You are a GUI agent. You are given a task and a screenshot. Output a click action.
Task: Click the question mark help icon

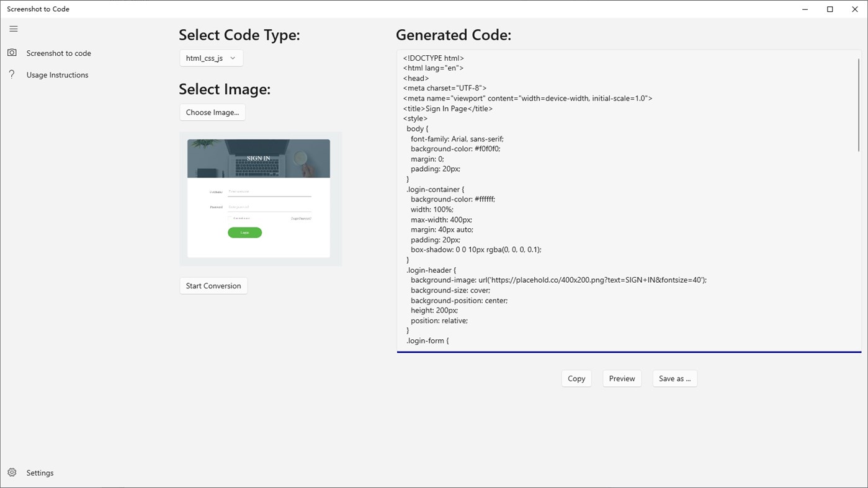click(12, 74)
